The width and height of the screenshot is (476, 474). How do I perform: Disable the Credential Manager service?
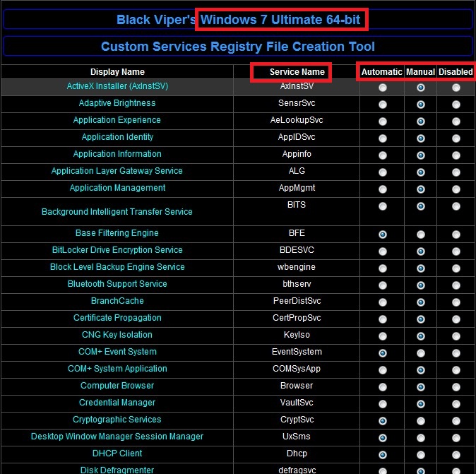pos(456,404)
